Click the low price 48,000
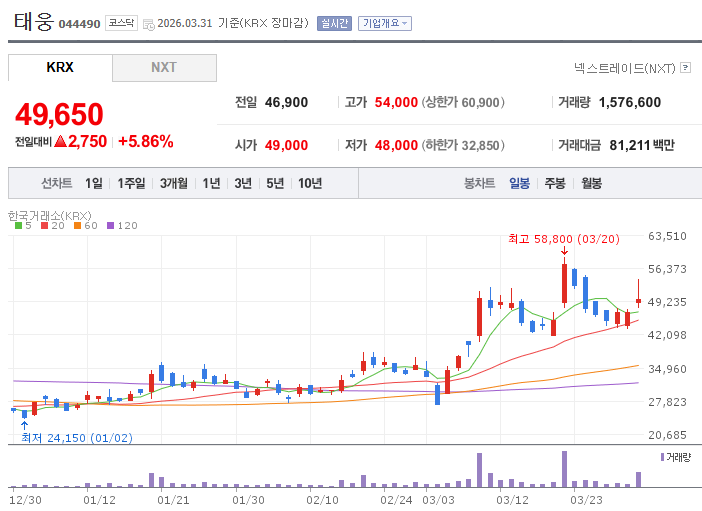 click(396, 145)
